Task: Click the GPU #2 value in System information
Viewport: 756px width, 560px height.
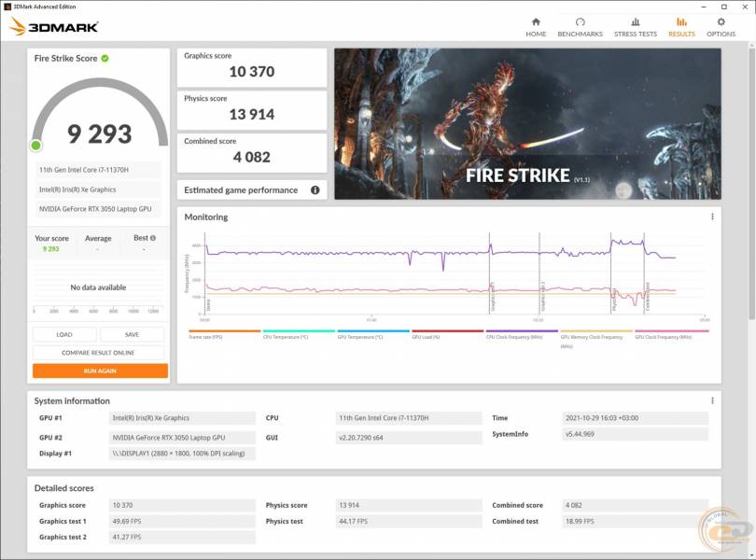Action: pyautogui.click(x=182, y=438)
